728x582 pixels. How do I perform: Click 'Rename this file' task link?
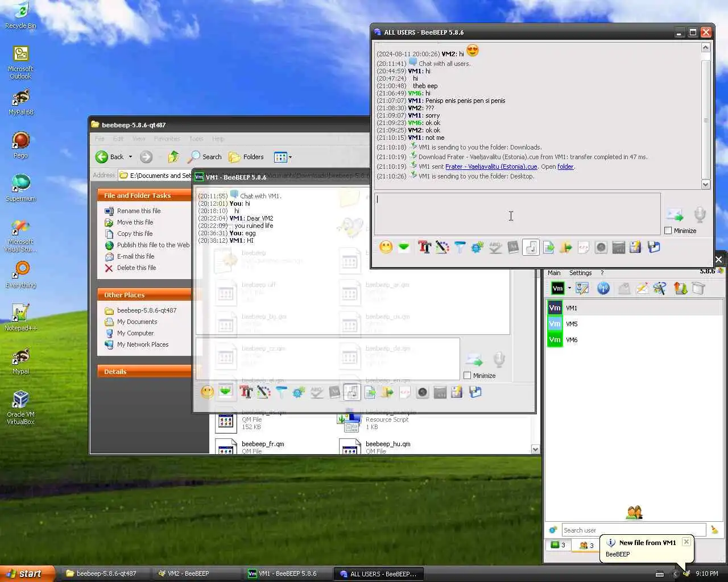pos(139,211)
